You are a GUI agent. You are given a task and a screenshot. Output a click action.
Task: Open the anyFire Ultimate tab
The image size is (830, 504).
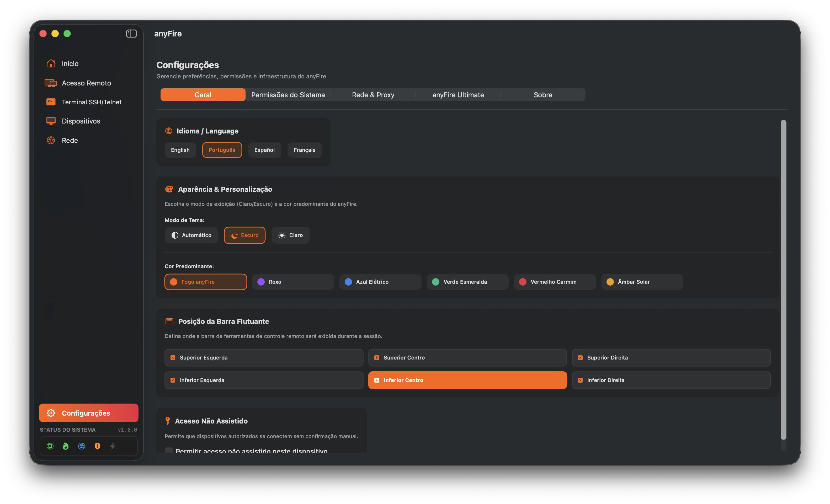[458, 95]
